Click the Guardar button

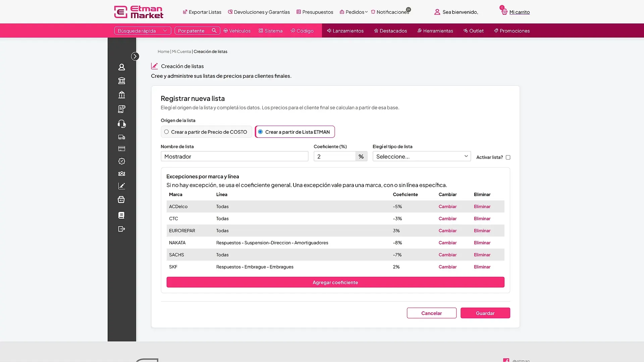pyautogui.click(x=485, y=313)
